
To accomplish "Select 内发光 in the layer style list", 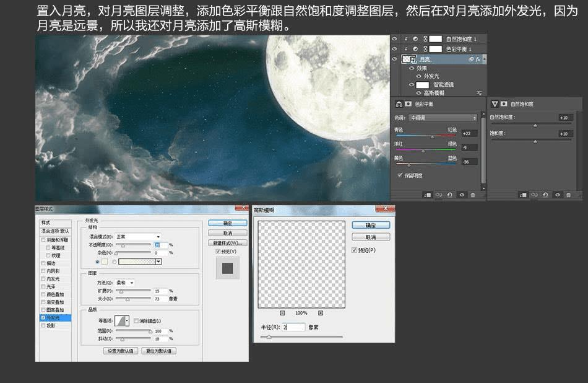I will point(53,279).
